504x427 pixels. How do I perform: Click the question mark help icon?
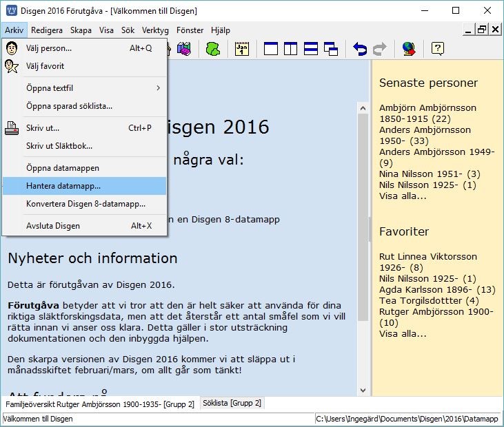pyautogui.click(x=438, y=49)
